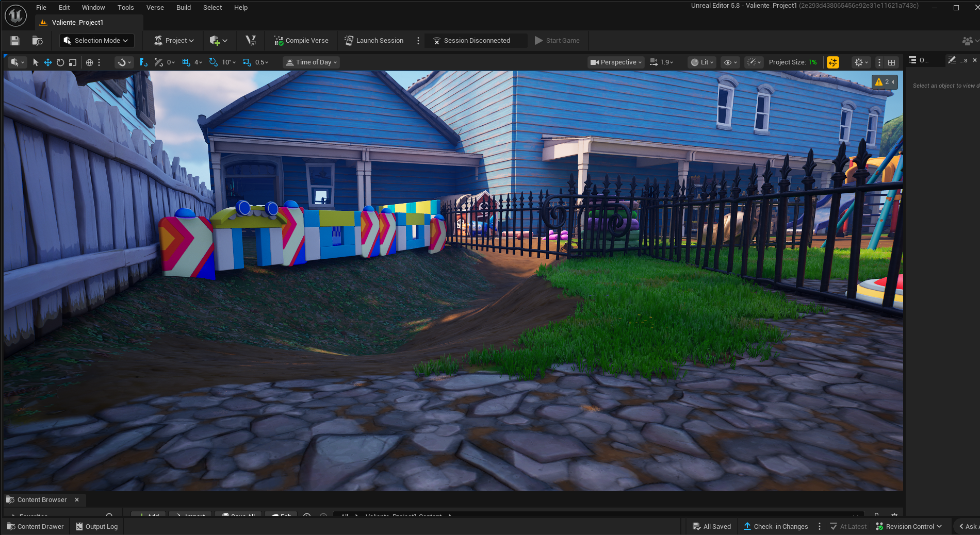Open the Revision Control dropdown

pos(909,527)
